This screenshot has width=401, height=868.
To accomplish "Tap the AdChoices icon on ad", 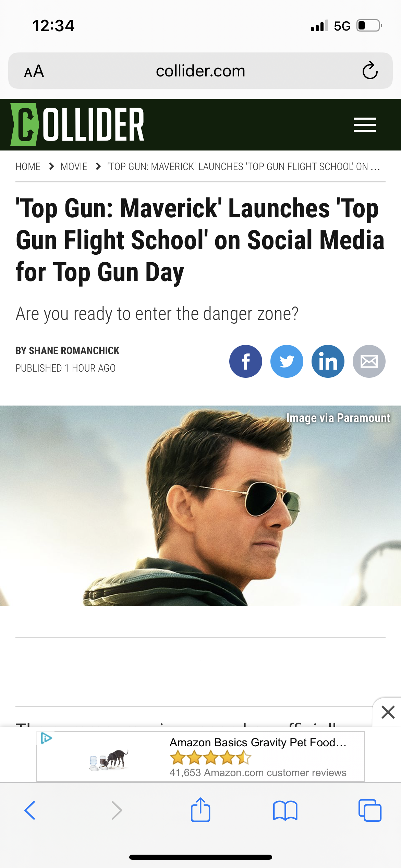I will click(46, 738).
